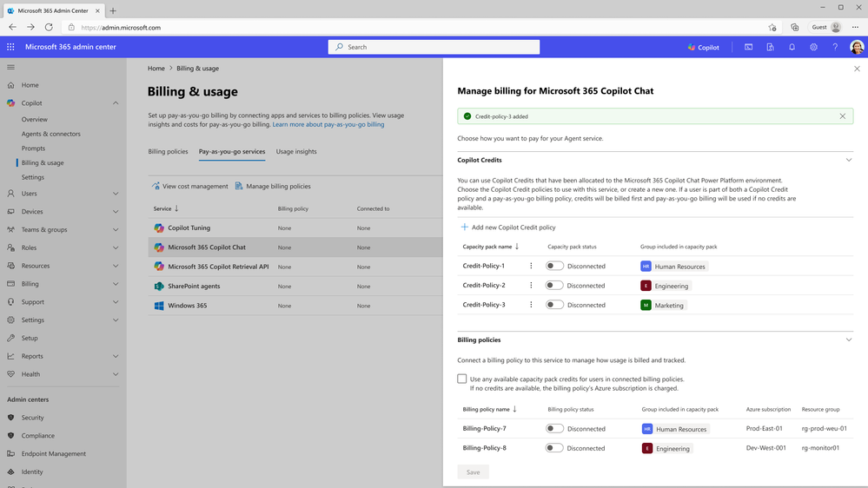Open the header install or download icon

pos(770,47)
